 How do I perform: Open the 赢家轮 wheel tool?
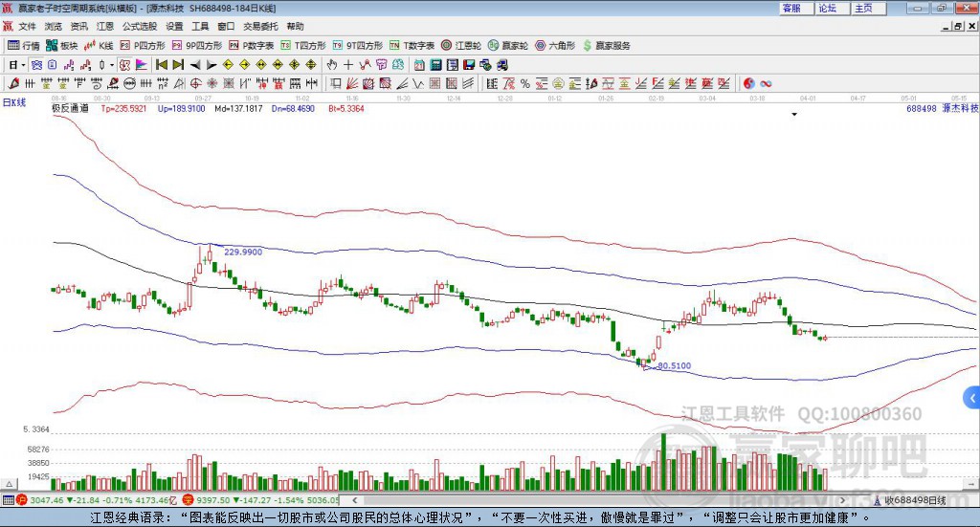pyautogui.click(x=508, y=46)
